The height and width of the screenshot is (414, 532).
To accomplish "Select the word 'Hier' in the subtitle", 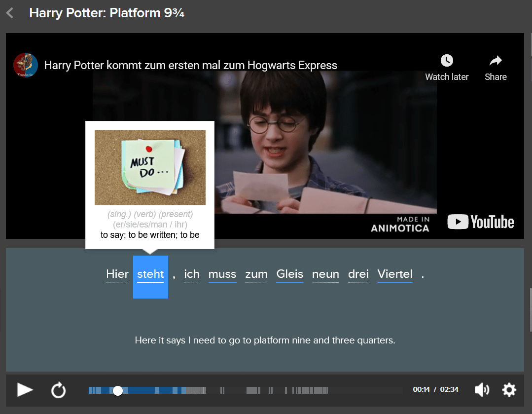I will point(117,274).
